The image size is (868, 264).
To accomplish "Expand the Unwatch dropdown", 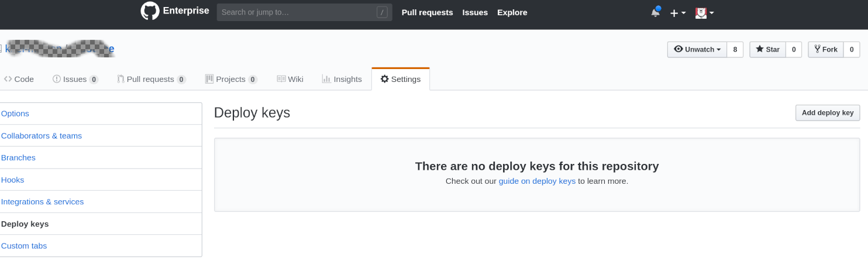I will (697, 50).
